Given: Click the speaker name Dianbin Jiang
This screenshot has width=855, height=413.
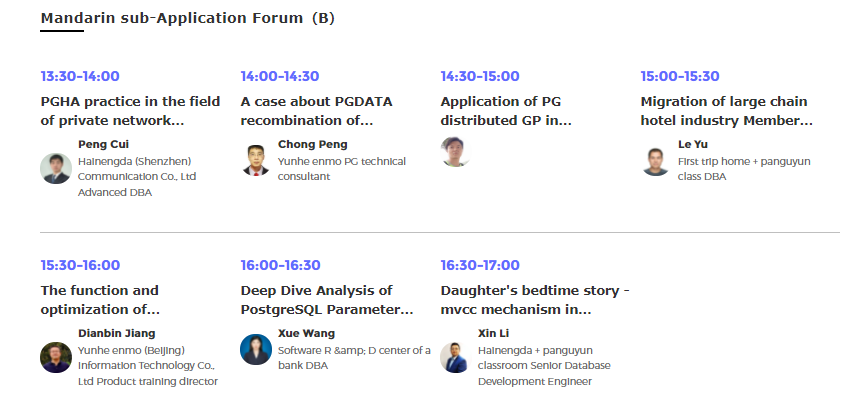Looking at the screenshot, I should (x=117, y=333).
